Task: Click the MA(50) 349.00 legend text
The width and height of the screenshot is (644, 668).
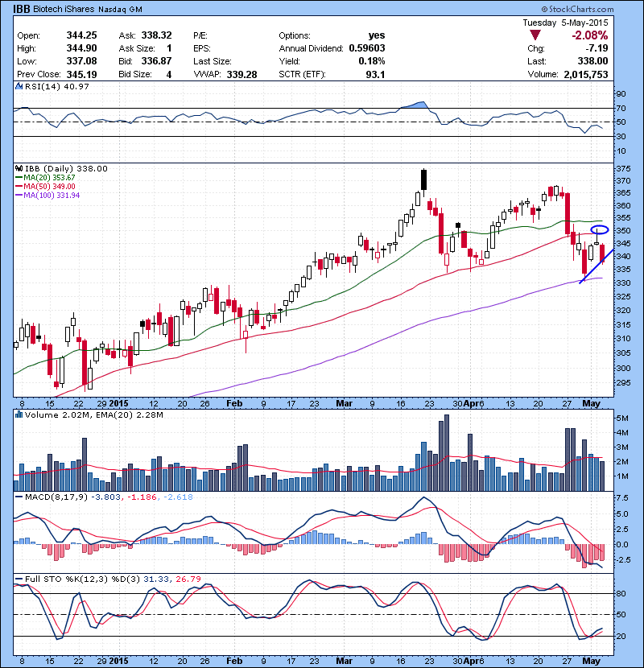Action: point(49,187)
